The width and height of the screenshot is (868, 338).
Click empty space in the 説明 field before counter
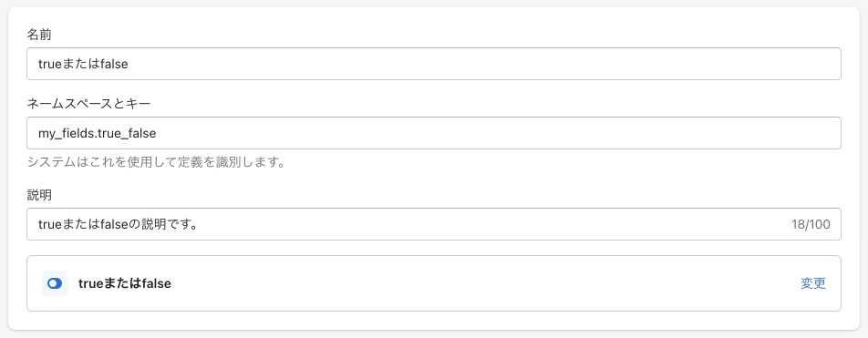492,224
